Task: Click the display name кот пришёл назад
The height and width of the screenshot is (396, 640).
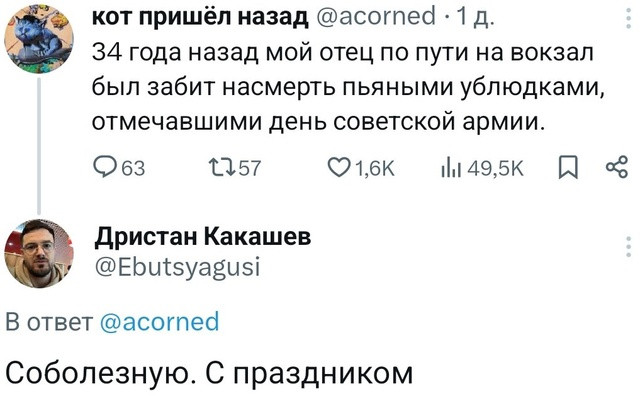Action: [200, 17]
